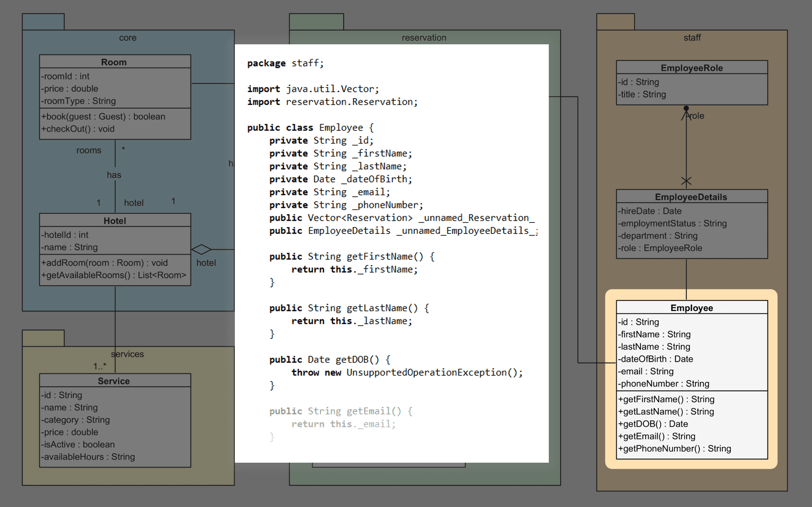Click the Service class title bar

[114, 380]
